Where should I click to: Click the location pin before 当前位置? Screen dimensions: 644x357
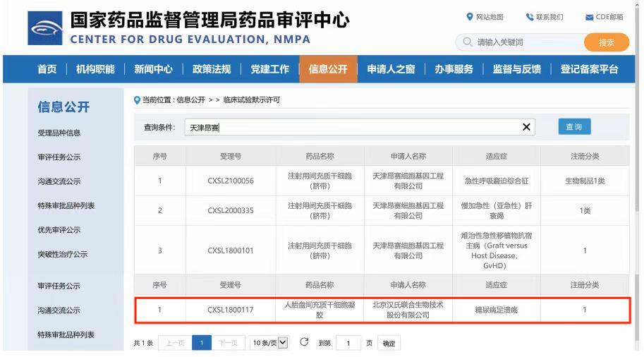coord(137,99)
